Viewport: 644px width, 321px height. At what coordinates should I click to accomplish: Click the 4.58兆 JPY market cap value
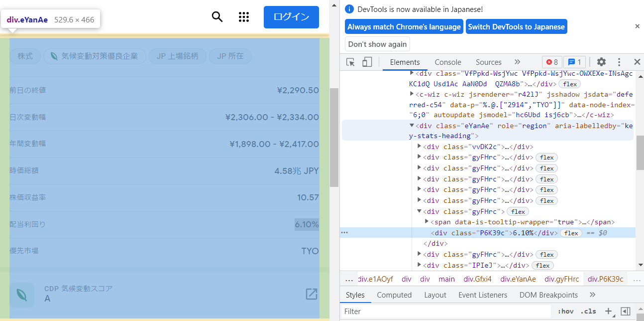click(297, 170)
